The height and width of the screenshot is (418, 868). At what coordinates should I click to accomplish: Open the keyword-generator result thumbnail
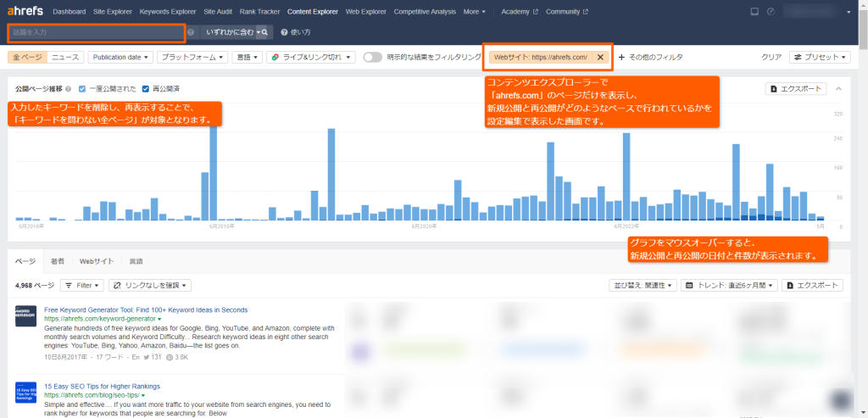pyautogui.click(x=25, y=316)
